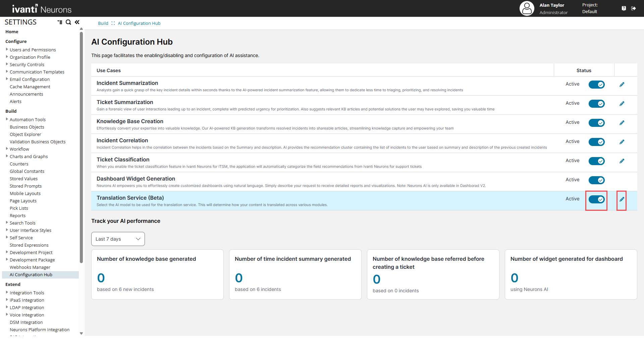Image resolution: width=644 pixels, height=346 pixels.
Task: Expand the Workflow tree node
Action: (7, 149)
